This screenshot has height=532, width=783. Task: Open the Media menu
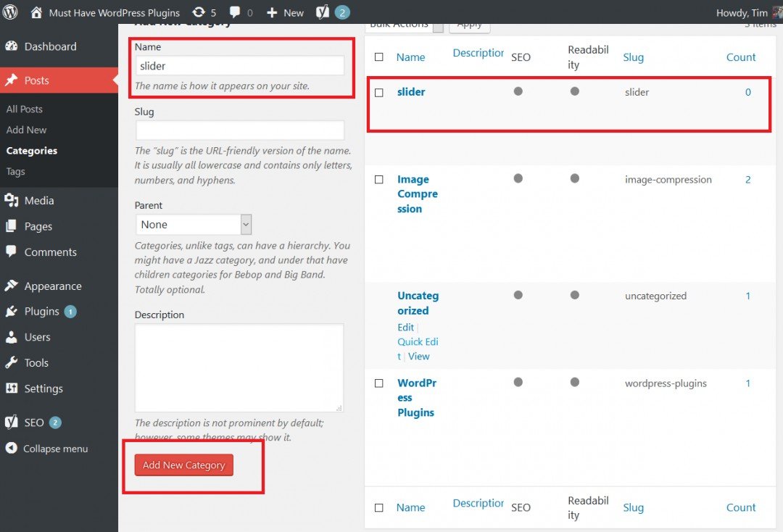[x=39, y=201]
